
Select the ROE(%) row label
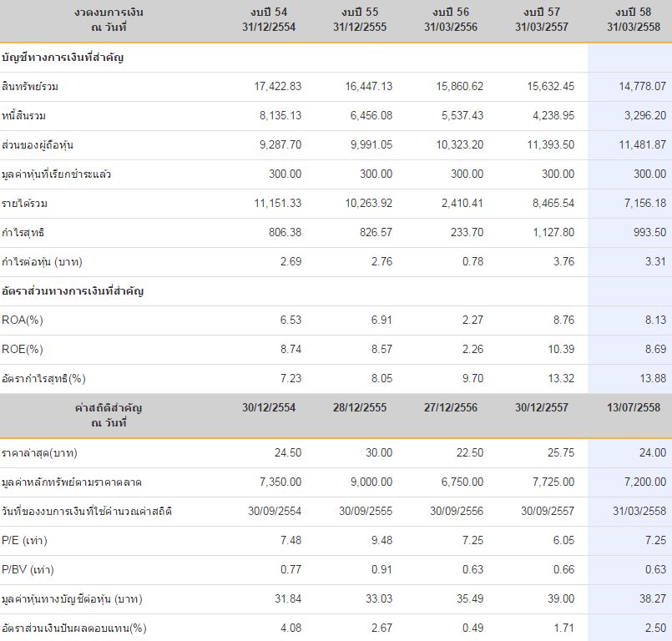click(x=23, y=349)
